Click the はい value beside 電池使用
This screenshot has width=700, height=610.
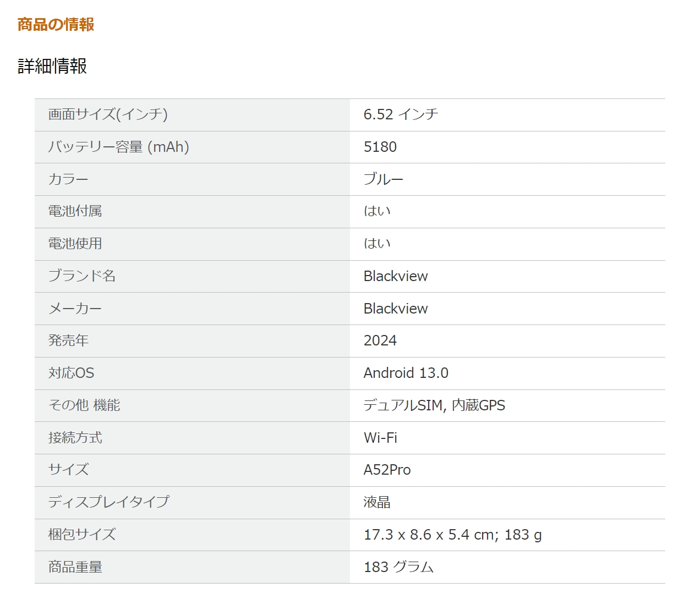click(x=377, y=244)
